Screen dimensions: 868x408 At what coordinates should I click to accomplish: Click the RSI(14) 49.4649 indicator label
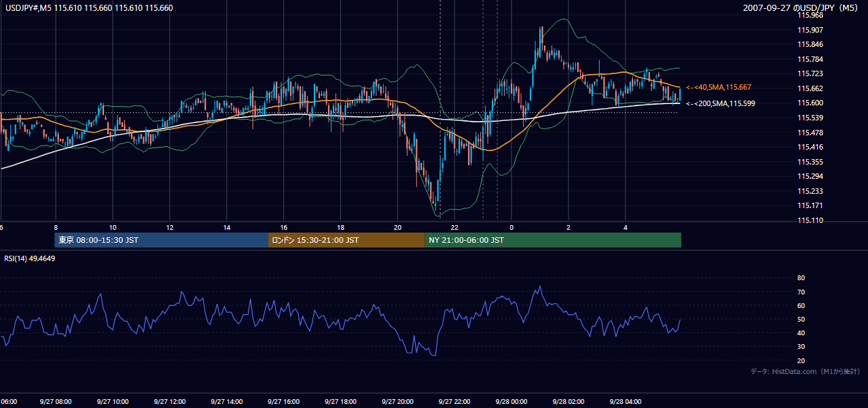(x=30, y=258)
